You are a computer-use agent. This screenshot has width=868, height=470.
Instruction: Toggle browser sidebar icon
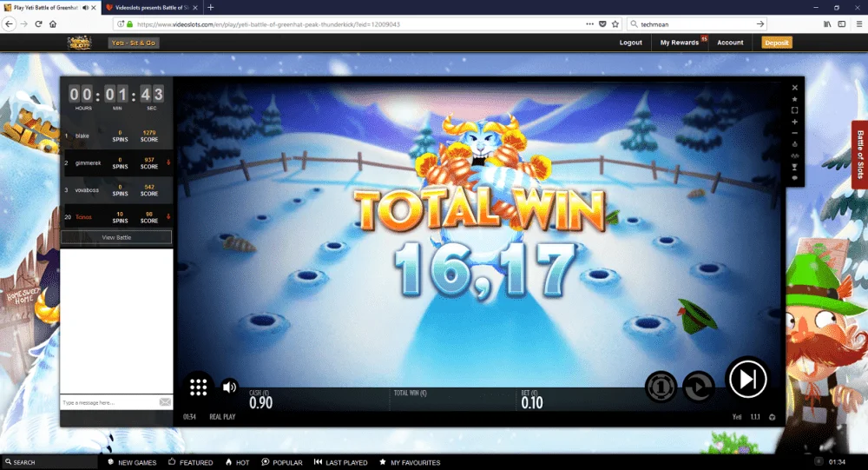point(841,24)
